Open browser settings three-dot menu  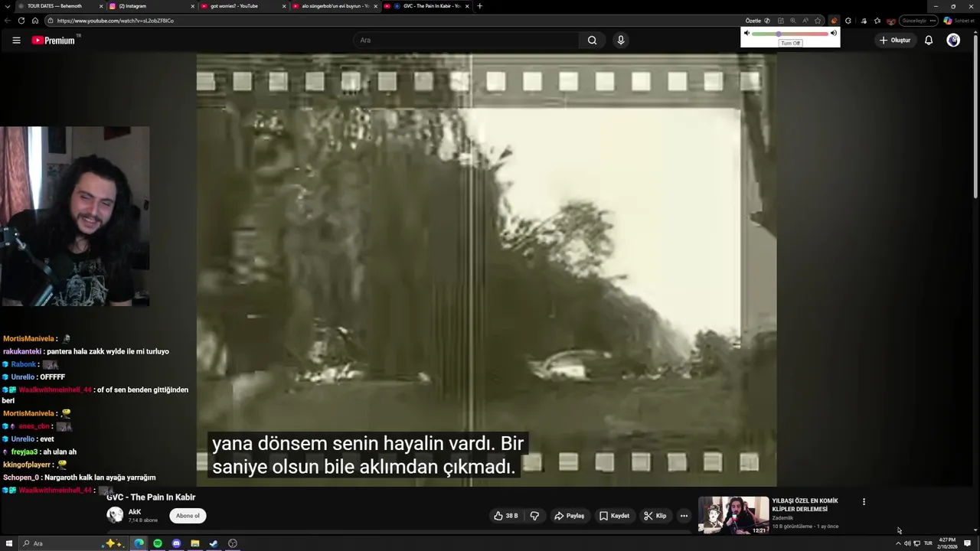coord(933,21)
